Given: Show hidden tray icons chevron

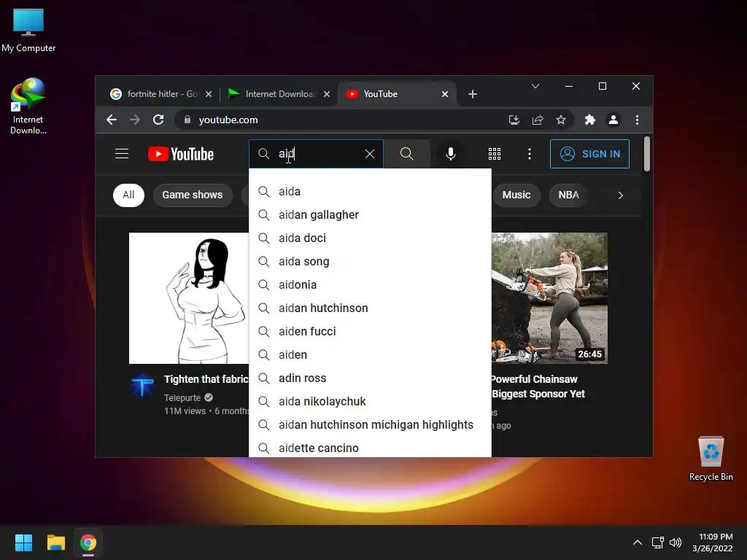Looking at the screenshot, I should (x=638, y=542).
